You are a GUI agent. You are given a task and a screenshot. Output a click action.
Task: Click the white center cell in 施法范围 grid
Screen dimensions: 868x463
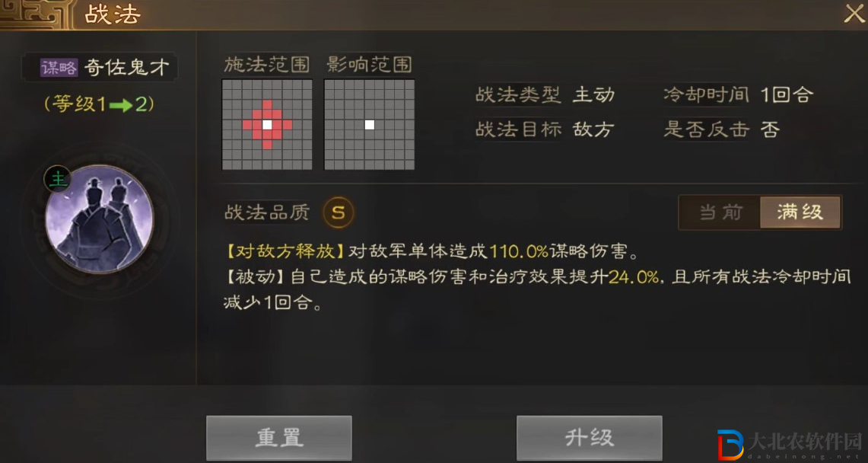point(267,125)
